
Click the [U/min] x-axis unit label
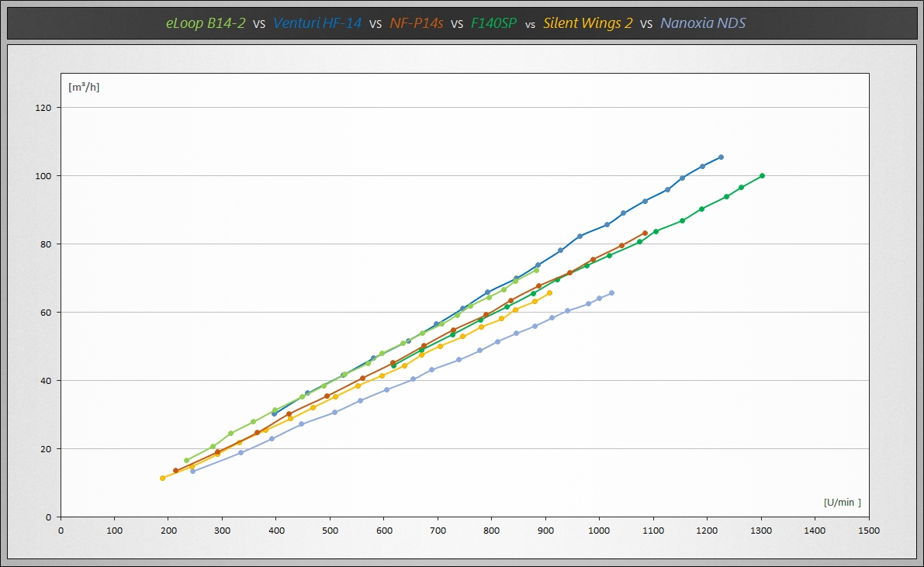pos(842,502)
